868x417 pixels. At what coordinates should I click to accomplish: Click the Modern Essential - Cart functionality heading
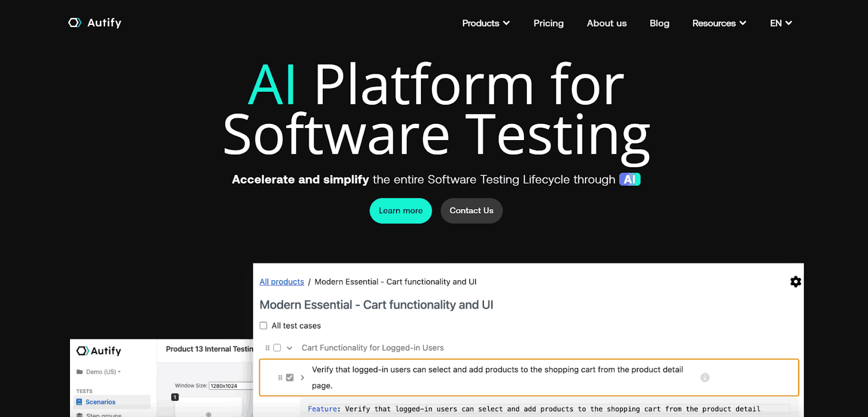[x=376, y=305]
